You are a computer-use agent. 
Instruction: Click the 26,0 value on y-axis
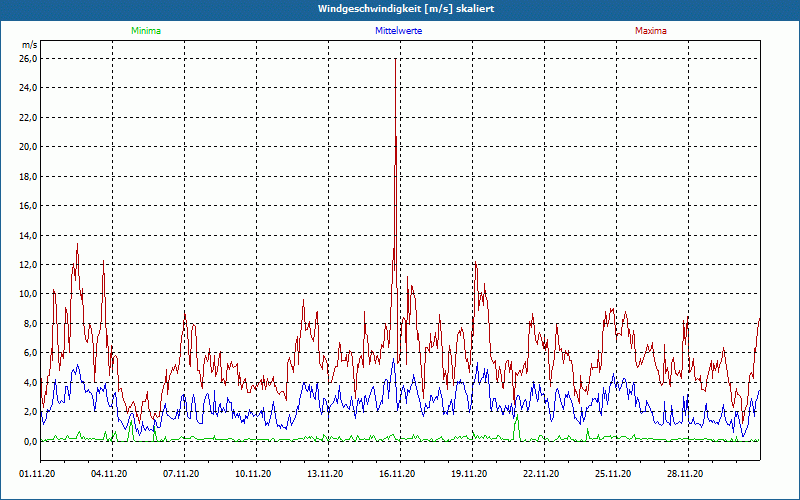(29, 59)
